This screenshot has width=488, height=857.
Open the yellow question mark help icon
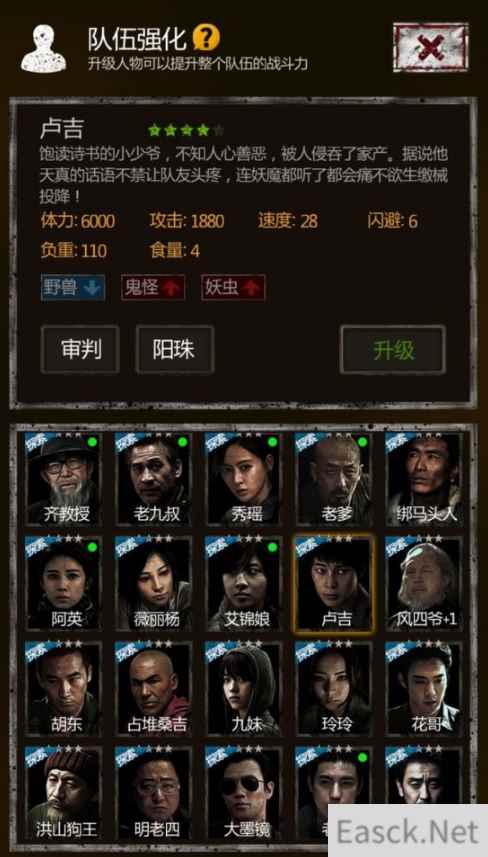[206, 38]
